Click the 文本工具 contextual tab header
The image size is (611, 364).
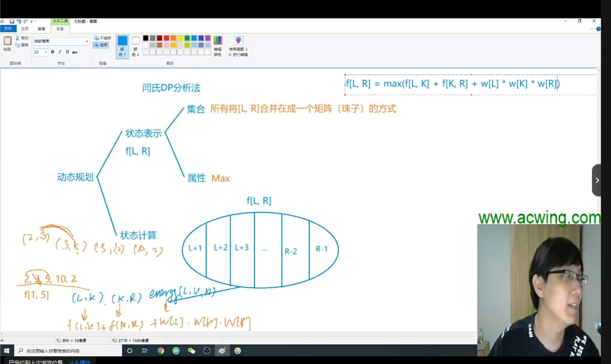pyautogui.click(x=60, y=21)
